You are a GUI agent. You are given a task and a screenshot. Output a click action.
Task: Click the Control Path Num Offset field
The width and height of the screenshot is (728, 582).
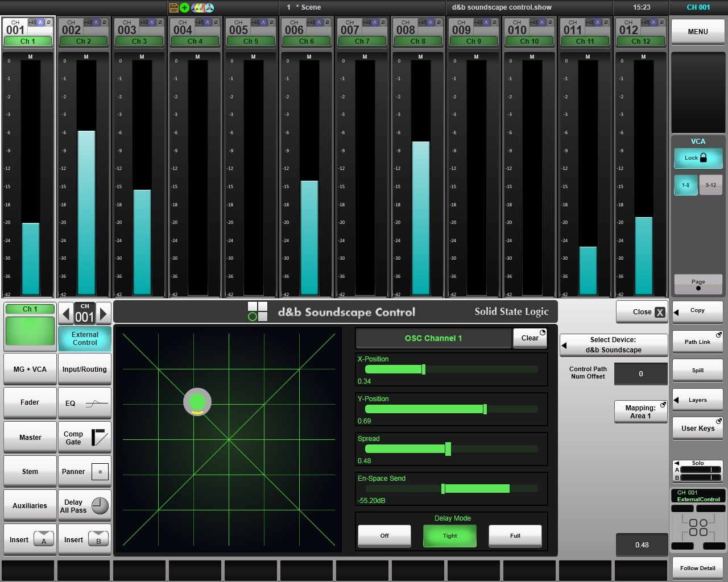coord(640,374)
